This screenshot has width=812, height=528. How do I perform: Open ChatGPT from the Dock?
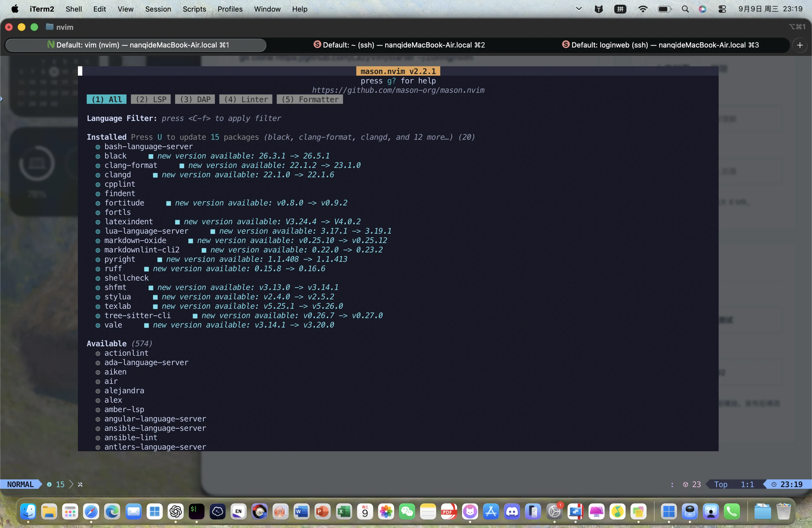tap(176, 511)
